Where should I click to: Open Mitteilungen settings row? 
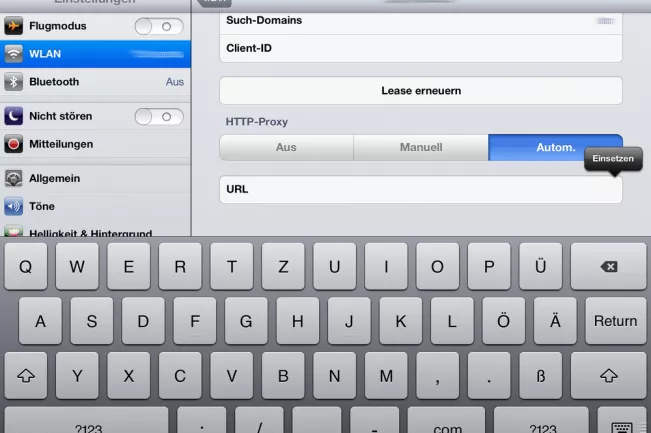click(x=95, y=144)
